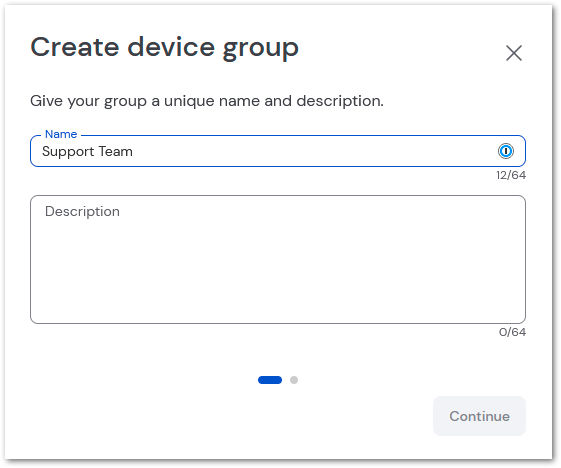Close the Create device group dialog
This screenshot has width=561, height=468.
click(x=514, y=53)
